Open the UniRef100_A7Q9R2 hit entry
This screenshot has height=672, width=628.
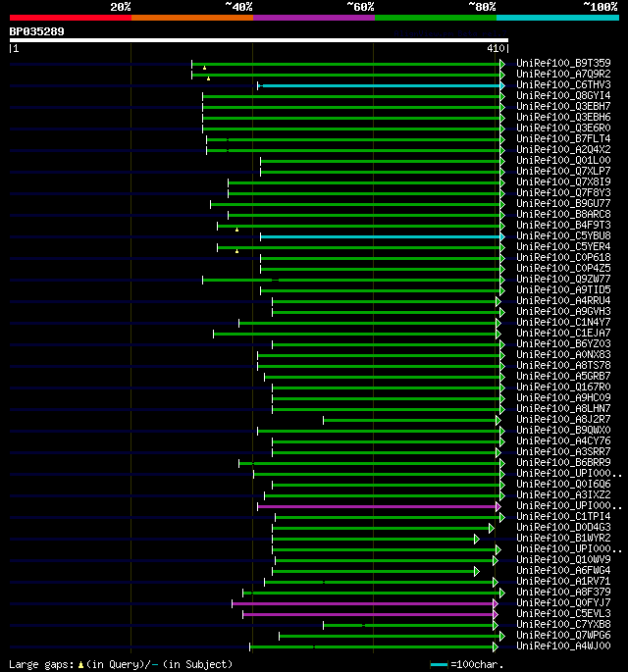(563, 74)
